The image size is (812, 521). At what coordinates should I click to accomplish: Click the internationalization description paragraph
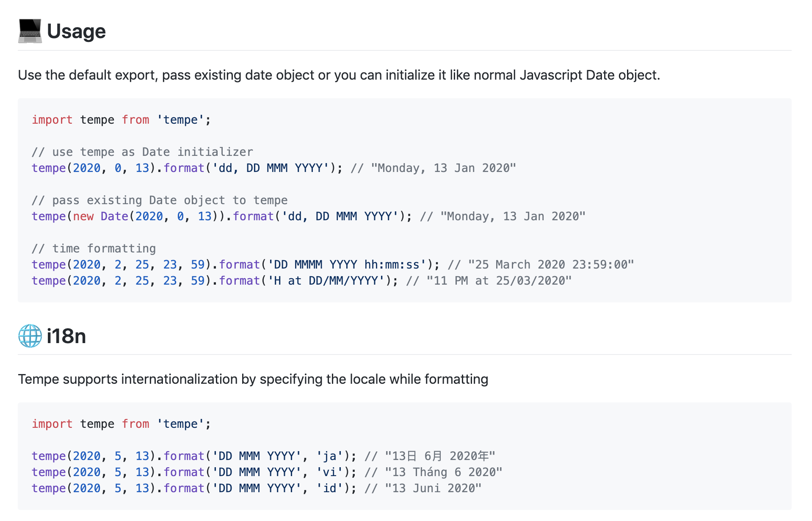coord(253,379)
